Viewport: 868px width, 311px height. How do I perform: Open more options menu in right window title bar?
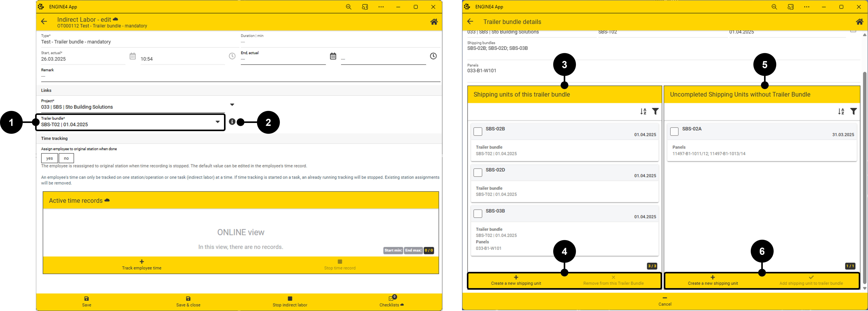(807, 7)
